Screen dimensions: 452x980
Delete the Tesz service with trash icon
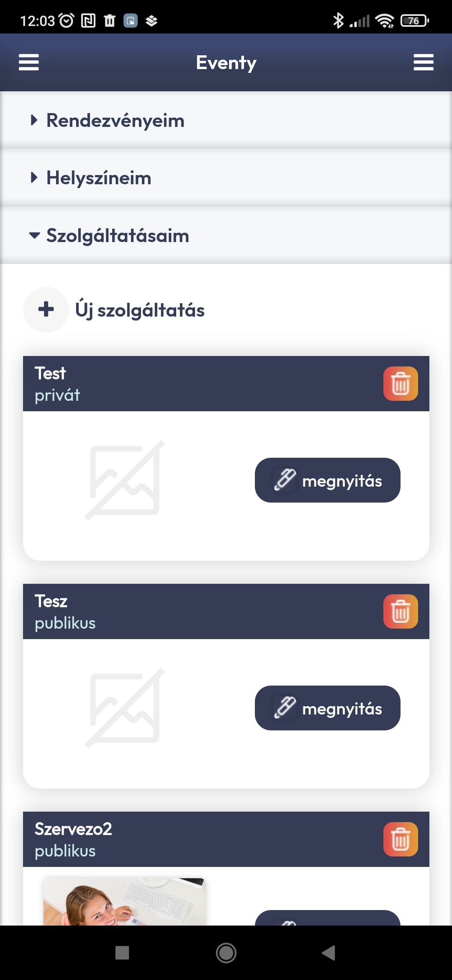401,611
